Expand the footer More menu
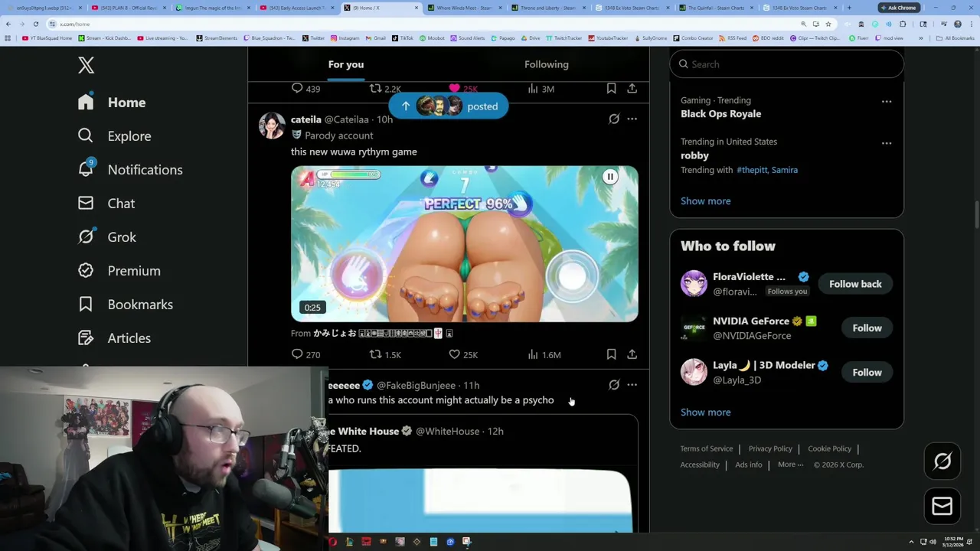Viewport: 980px width, 551px height. click(x=790, y=465)
